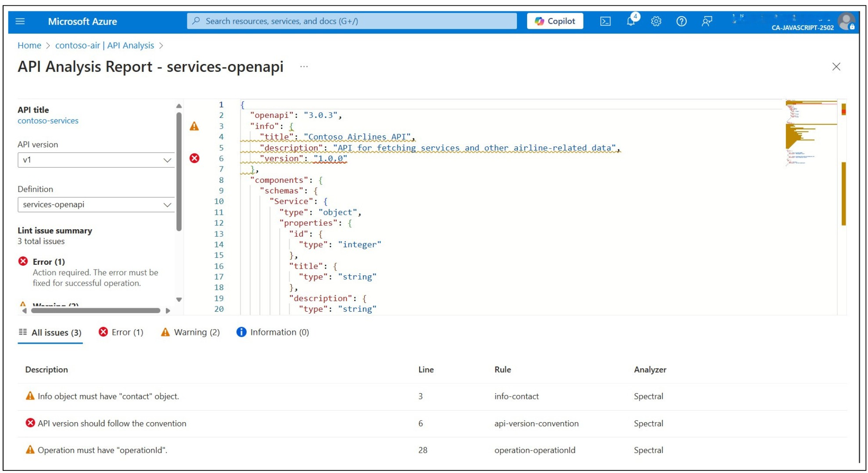
Task: Click the orange icon on Warning tab
Action: tap(165, 332)
